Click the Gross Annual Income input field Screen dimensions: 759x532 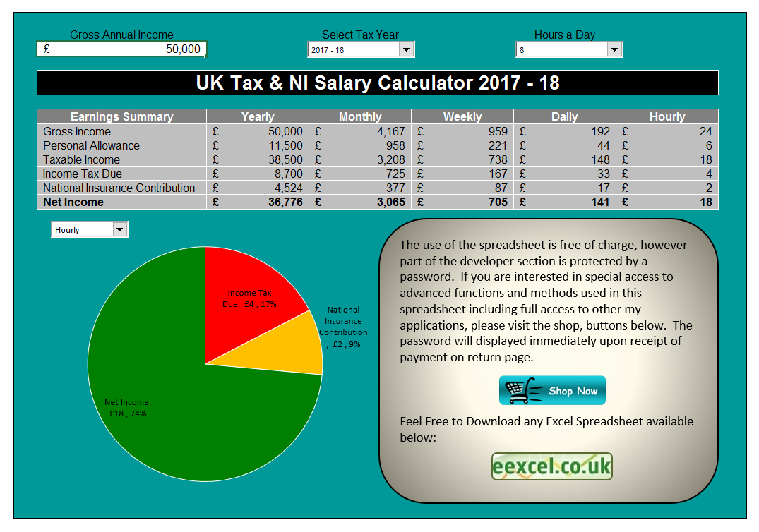[121, 49]
